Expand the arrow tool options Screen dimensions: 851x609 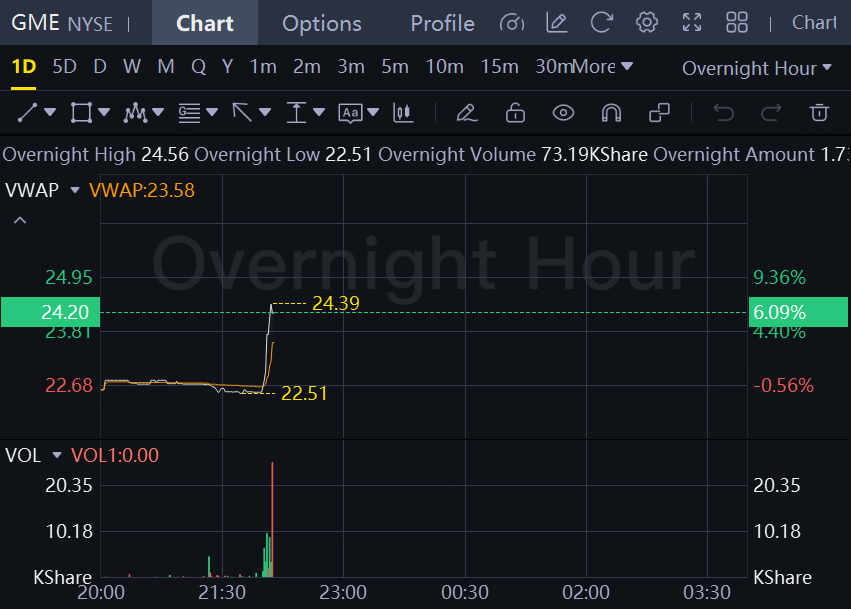265,112
